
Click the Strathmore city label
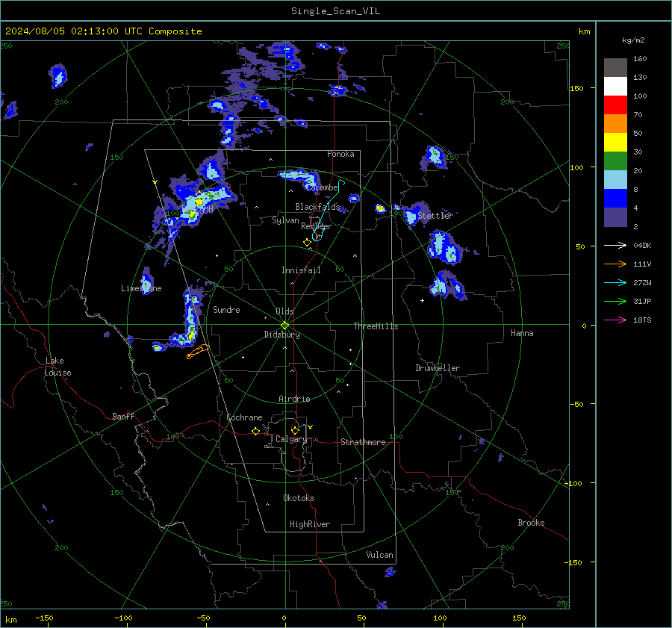click(363, 442)
